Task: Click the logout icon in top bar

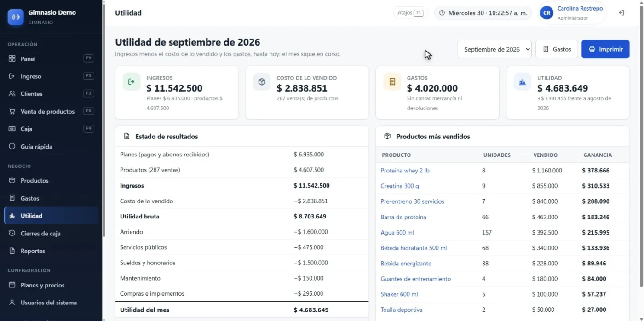Action: 621,13
